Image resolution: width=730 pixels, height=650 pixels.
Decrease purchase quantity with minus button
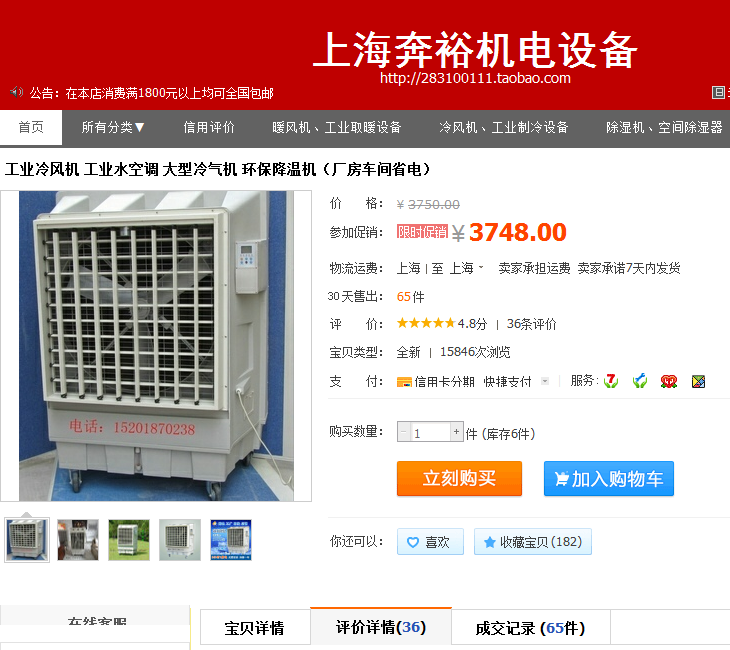[404, 432]
